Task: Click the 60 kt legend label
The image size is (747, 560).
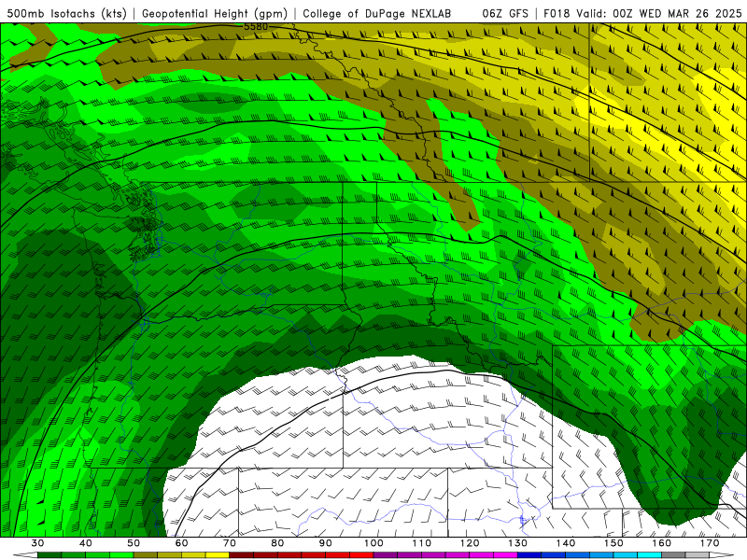Action: 181,543
